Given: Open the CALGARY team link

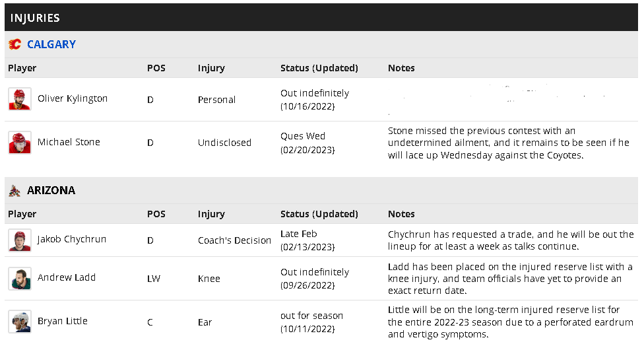Looking at the screenshot, I should (51, 44).
